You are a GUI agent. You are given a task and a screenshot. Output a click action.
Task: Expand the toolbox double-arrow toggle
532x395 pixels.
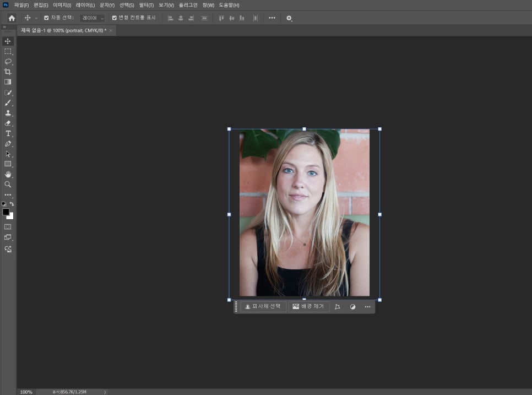[4, 27]
